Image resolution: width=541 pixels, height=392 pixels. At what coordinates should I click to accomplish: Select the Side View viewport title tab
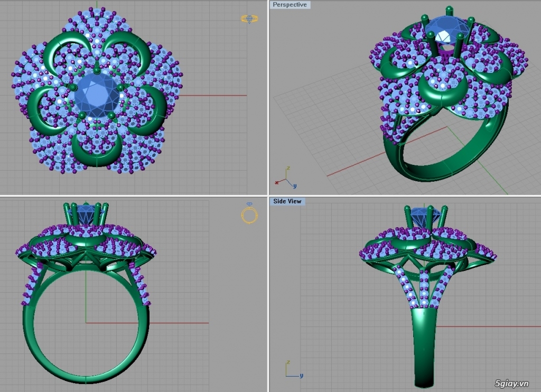[287, 201]
